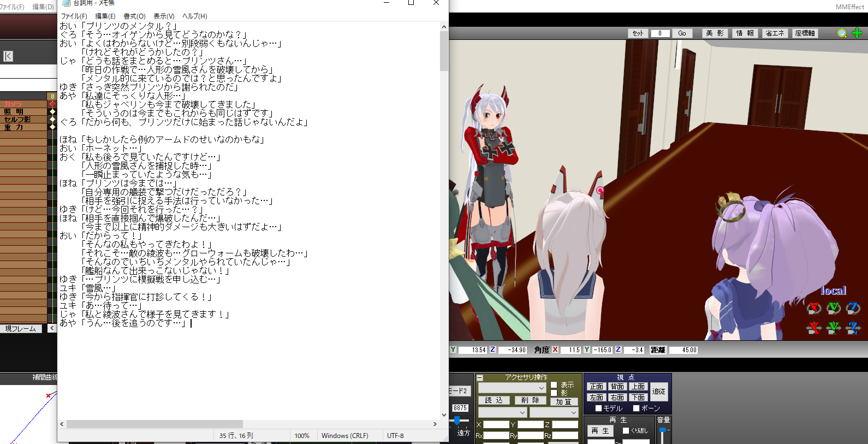Click the Notepad app icon in title bar
Screen dimensions: 868x444
pyautogui.click(x=66, y=3)
